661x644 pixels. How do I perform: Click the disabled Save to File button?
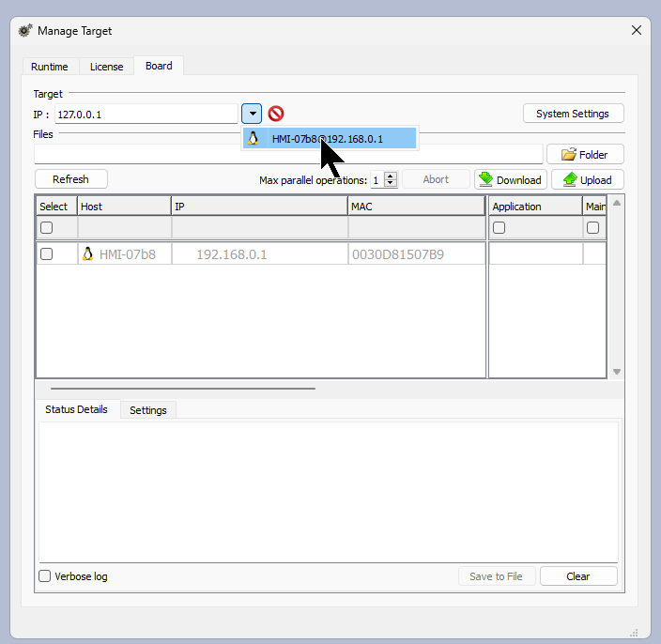pyautogui.click(x=496, y=576)
